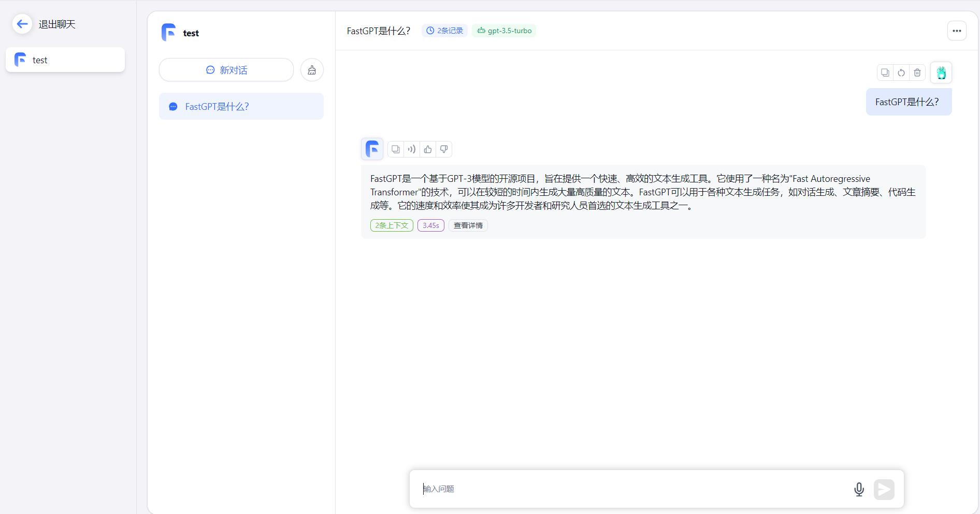Click the 2条上下文 context tag
Viewport: 980px width, 514px height.
pyautogui.click(x=392, y=225)
